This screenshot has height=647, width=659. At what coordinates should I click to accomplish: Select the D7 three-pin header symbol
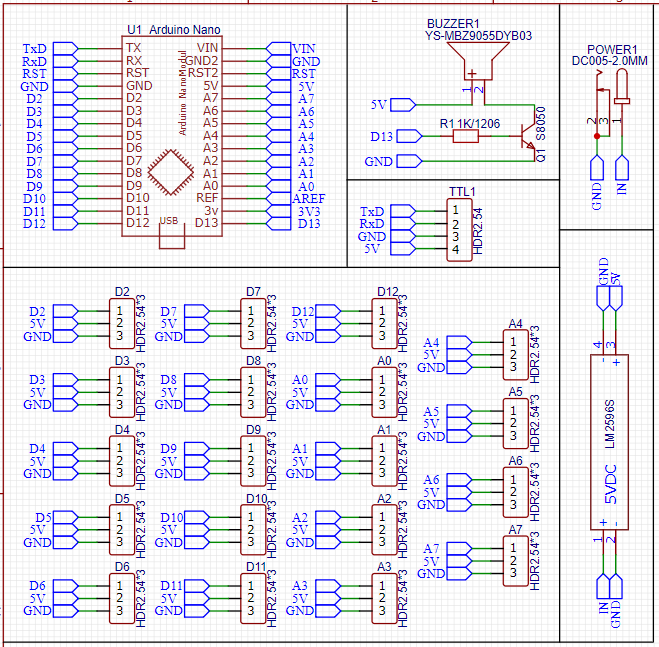point(253,324)
